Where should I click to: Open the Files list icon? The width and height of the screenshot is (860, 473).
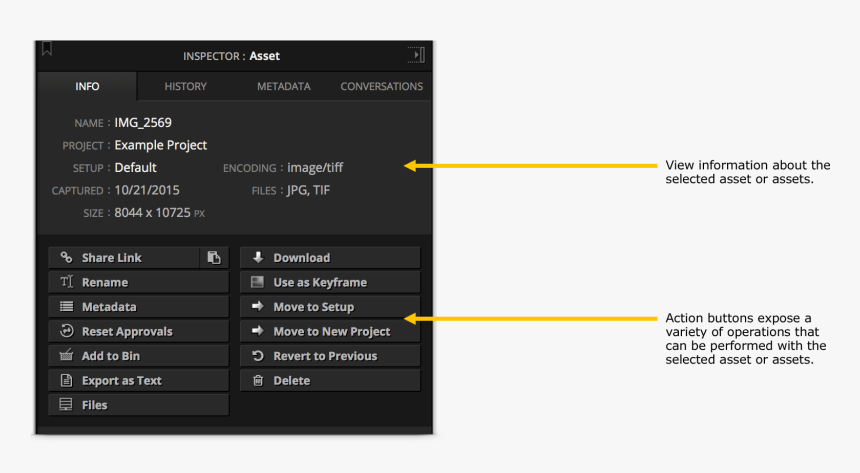[x=67, y=405]
